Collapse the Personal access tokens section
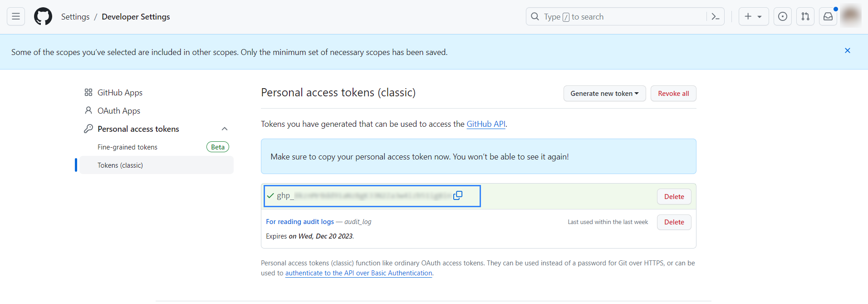The width and height of the screenshot is (868, 304). 225,129
